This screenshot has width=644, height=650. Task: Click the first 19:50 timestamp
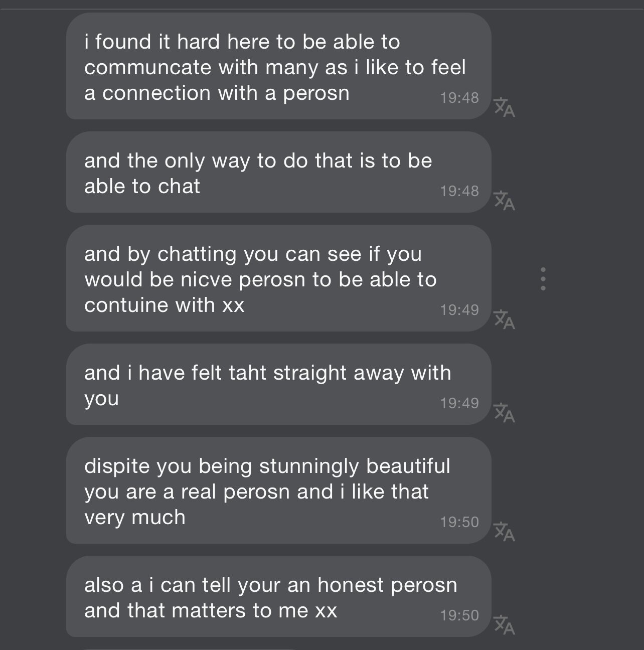coord(459,522)
